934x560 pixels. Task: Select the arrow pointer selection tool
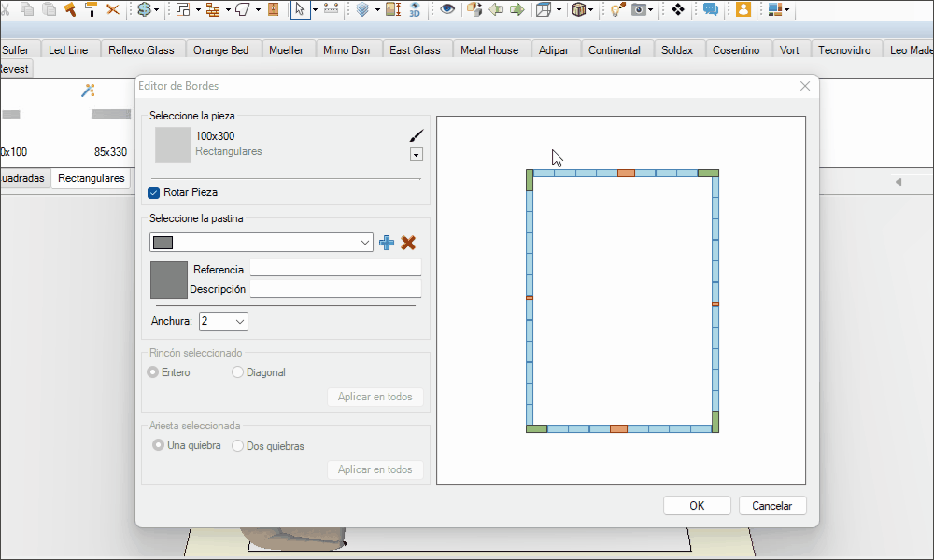[300, 9]
